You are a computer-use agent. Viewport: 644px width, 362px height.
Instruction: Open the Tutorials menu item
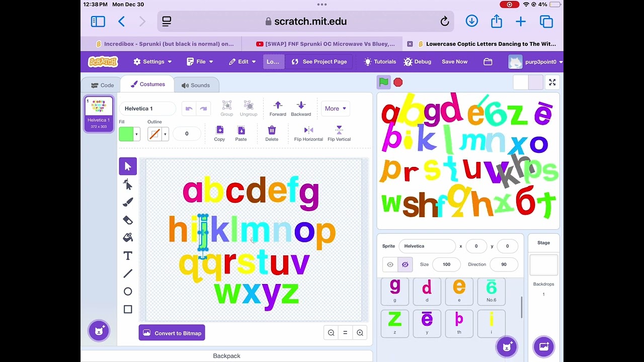380,62
